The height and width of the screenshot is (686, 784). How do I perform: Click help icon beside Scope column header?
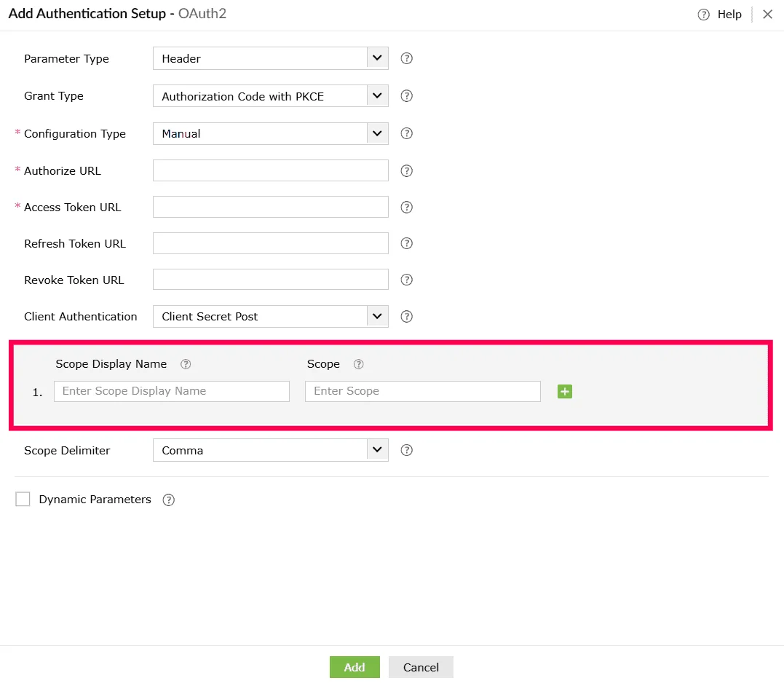click(358, 364)
